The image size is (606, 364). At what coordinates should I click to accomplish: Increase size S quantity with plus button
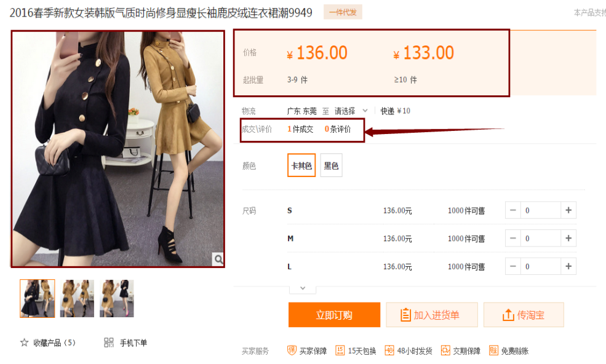pyautogui.click(x=568, y=210)
